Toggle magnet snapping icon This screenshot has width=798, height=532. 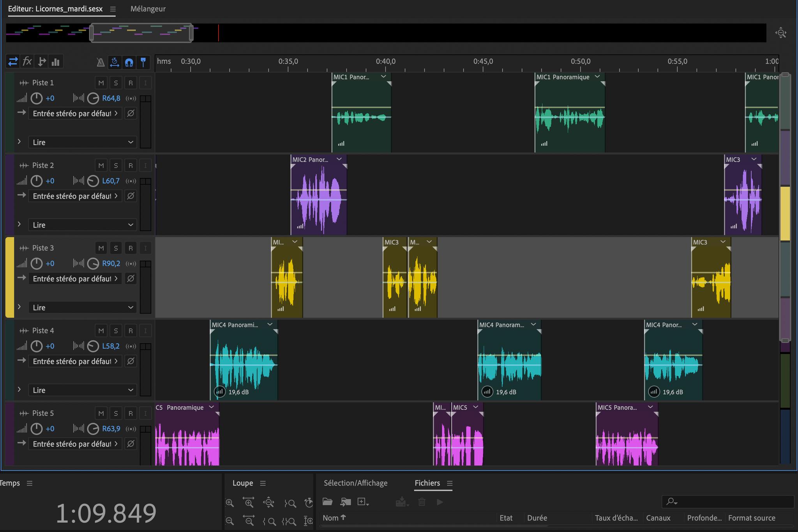point(129,62)
